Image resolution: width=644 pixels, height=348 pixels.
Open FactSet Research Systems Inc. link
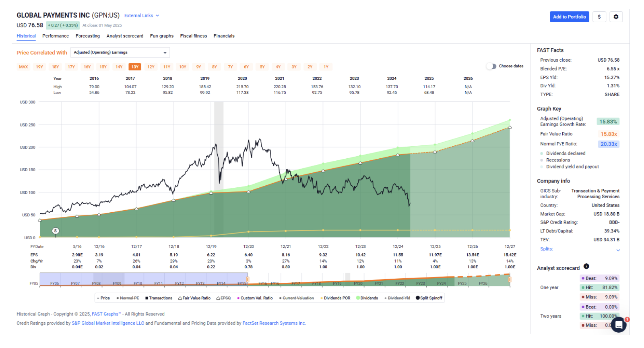(274, 323)
